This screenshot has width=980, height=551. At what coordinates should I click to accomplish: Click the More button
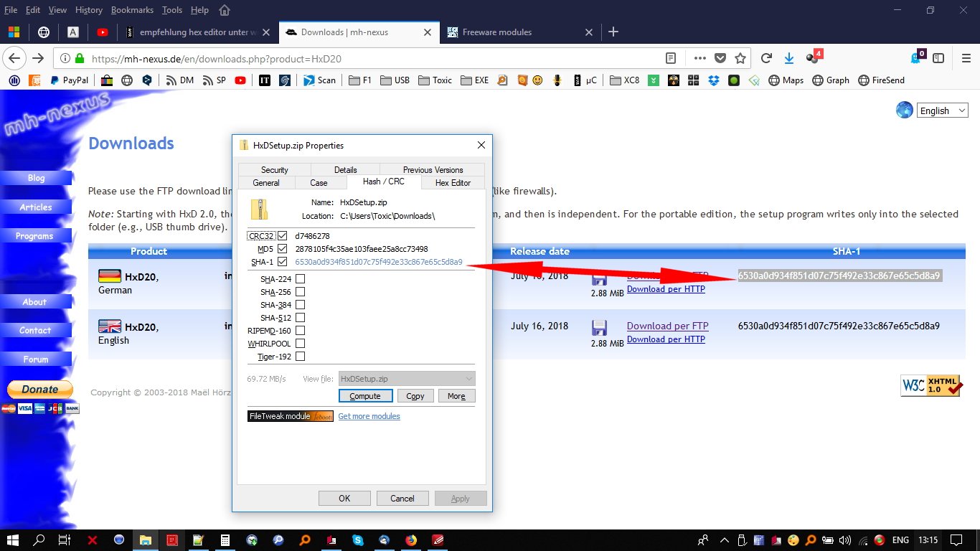[456, 396]
